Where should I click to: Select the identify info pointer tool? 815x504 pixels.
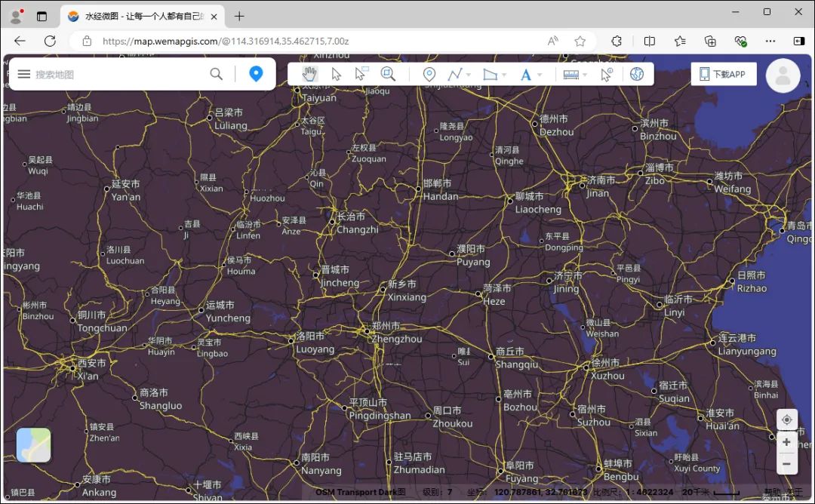(x=607, y=74)
